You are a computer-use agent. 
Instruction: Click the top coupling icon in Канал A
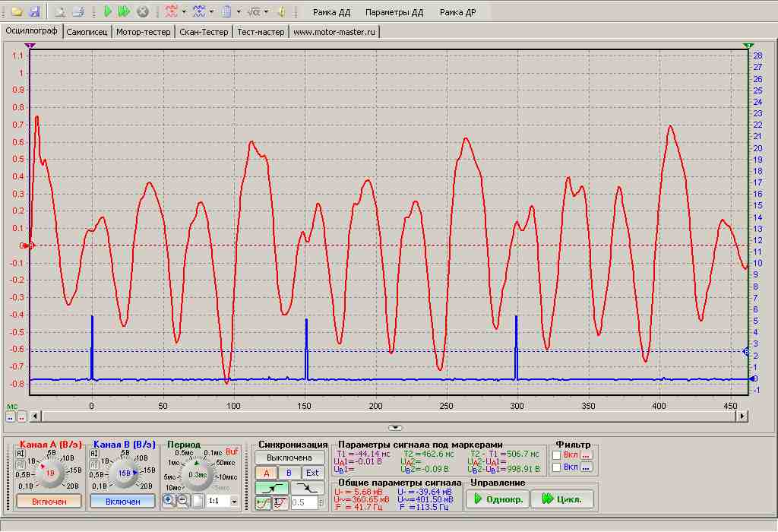pos(21,453)
